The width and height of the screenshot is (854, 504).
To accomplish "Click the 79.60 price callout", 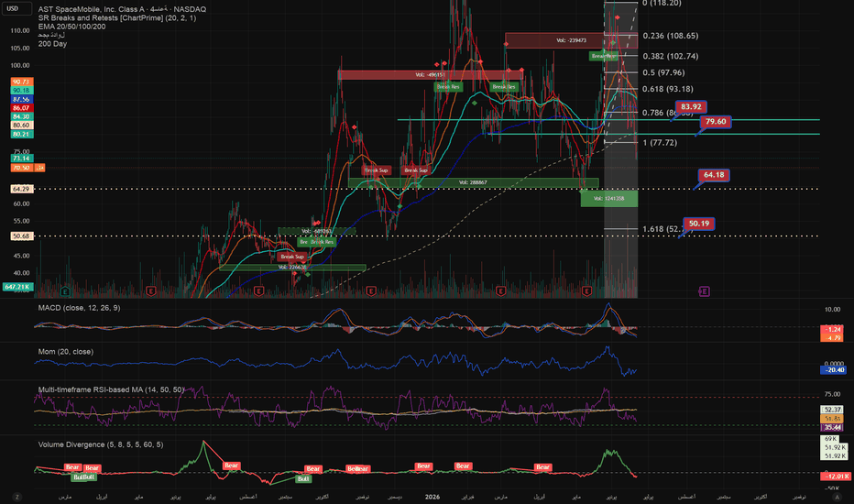I will pos(715,122).
